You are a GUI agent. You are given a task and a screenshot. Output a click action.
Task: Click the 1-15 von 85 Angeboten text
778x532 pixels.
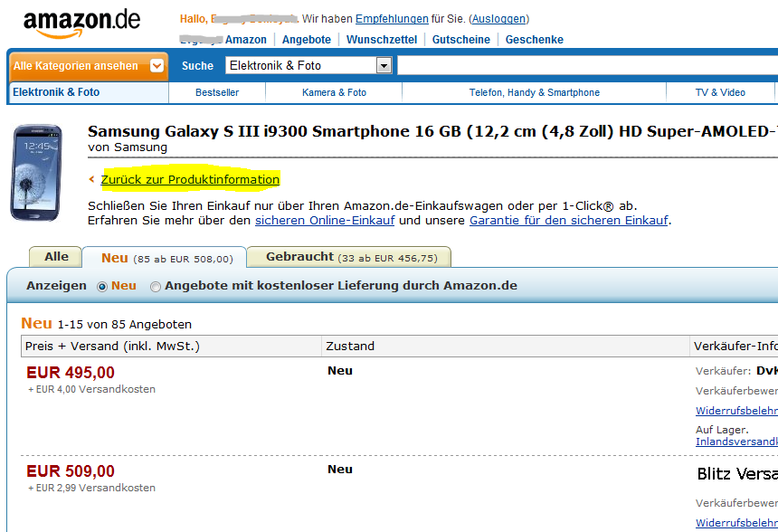[x=125, y=325]
